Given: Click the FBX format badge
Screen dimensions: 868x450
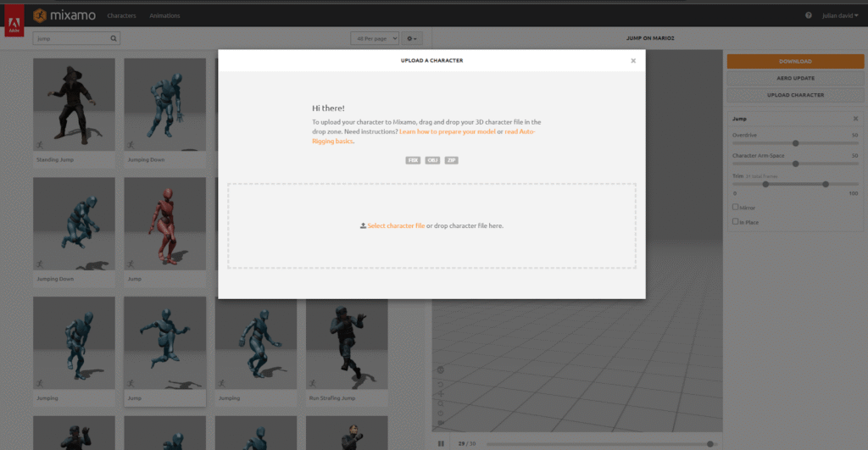Looking at the screenshot, I should point(413,160).
